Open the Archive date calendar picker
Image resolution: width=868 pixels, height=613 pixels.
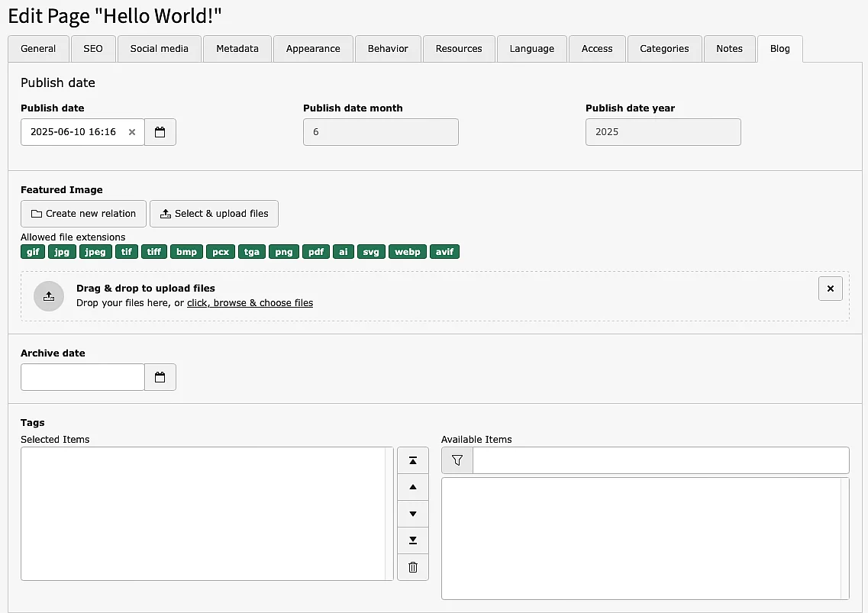160,377
